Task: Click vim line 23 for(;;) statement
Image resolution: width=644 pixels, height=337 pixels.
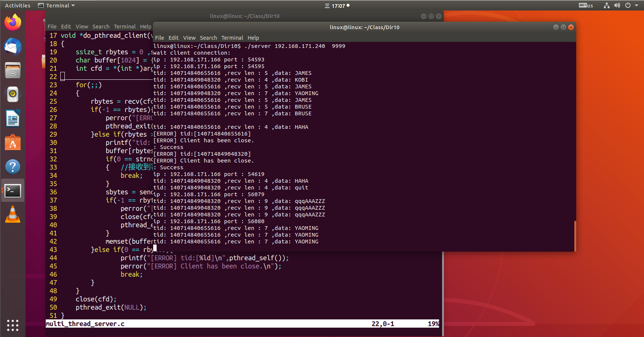Action: [x=89, y=85]
